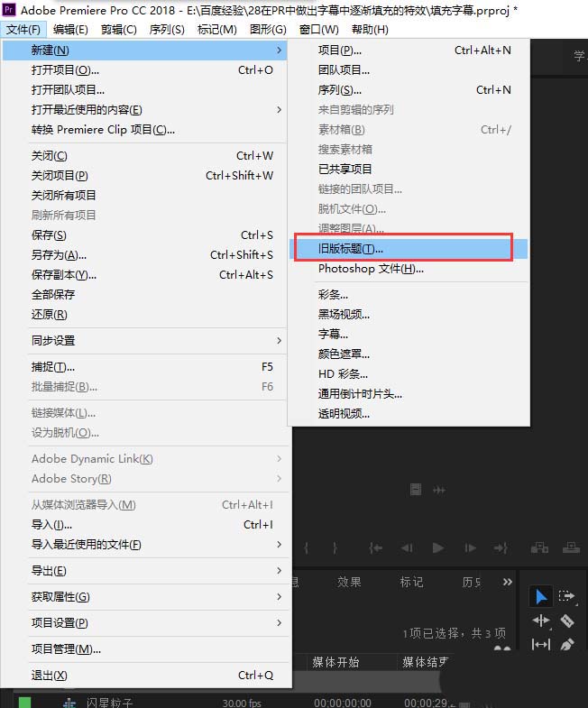The width and height of the screenshot is (588, 708).
Task: Click the 媒体开始 column header
Action: pyautogui.click(x=335, y=662)
